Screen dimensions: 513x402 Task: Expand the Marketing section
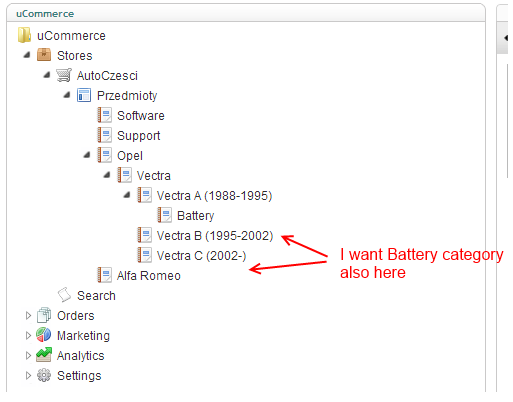pyautogui.click(x=28, y=335)
